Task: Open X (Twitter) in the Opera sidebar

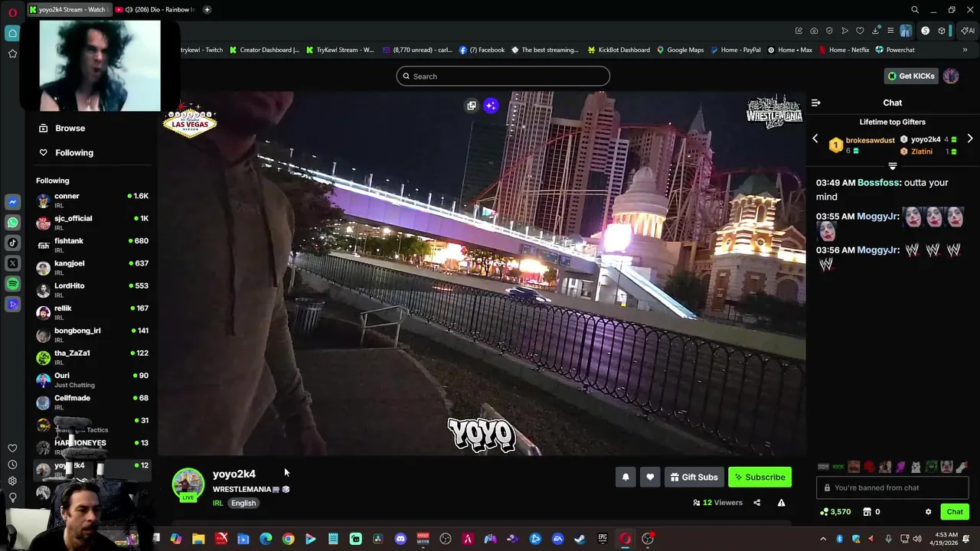Action: (x=12, y=263)
